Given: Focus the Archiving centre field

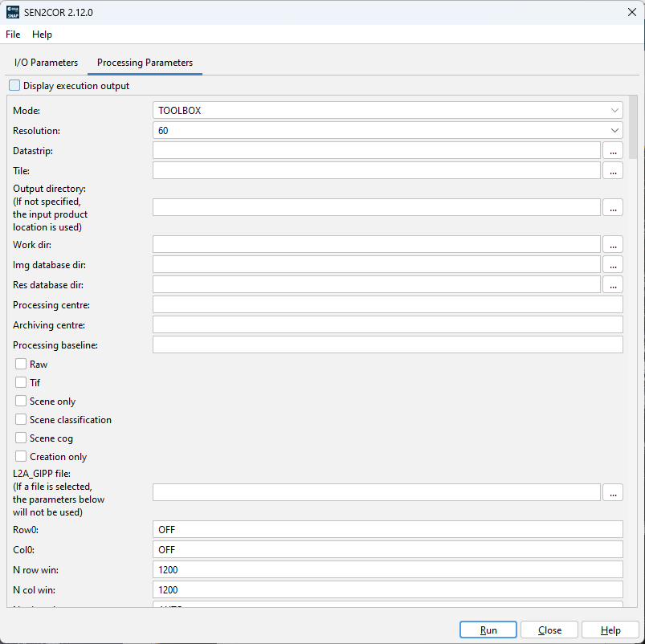Looking at the screenshot, I should [387, 325].
